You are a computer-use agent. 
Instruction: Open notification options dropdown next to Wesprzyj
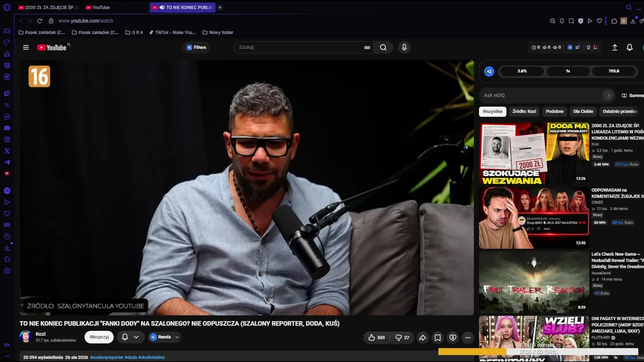point(130,337)
